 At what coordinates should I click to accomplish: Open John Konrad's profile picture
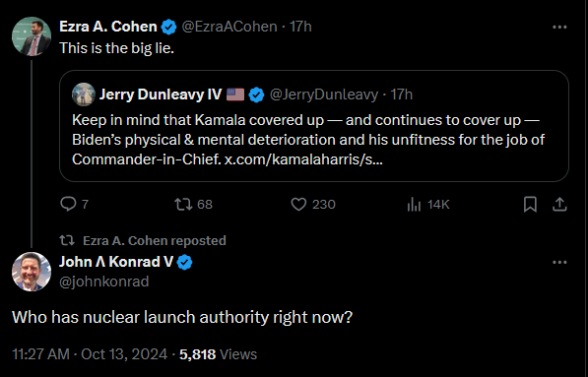[32, 272]
